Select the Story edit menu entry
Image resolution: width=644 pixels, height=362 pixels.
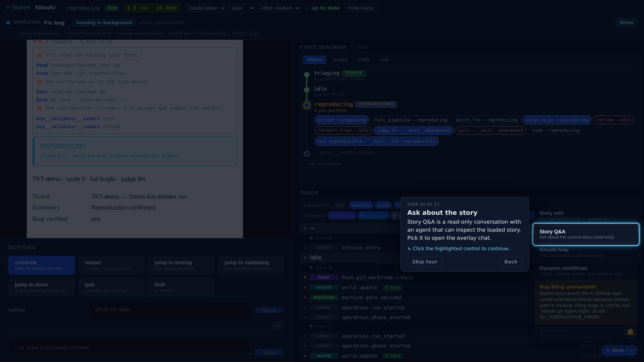(586, 216)
